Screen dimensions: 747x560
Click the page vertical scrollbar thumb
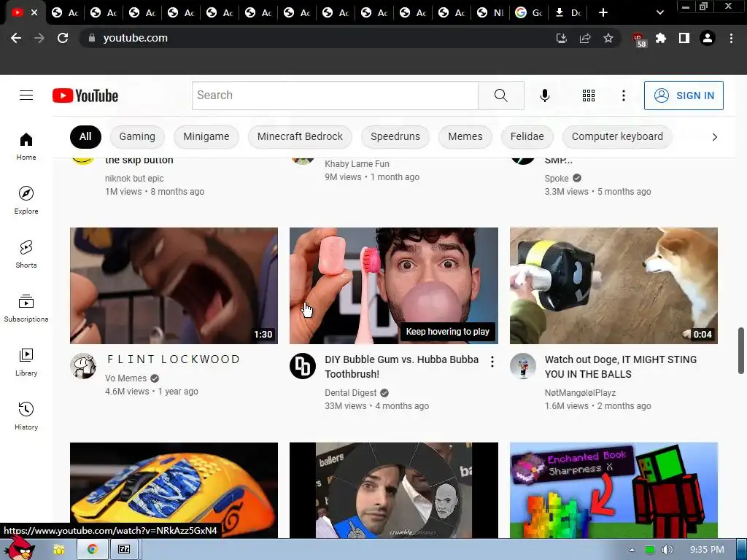741,351
